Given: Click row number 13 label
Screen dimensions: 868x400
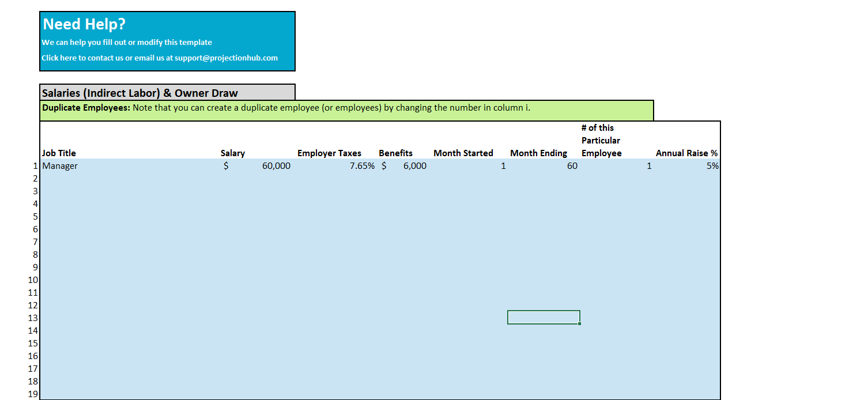Looking at the screenshot, I should (33, 318).
